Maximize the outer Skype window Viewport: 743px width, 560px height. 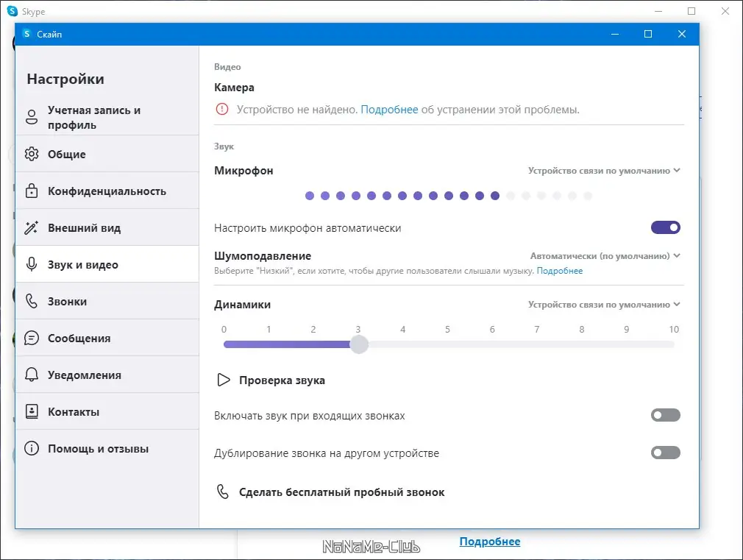pos(692,11)
